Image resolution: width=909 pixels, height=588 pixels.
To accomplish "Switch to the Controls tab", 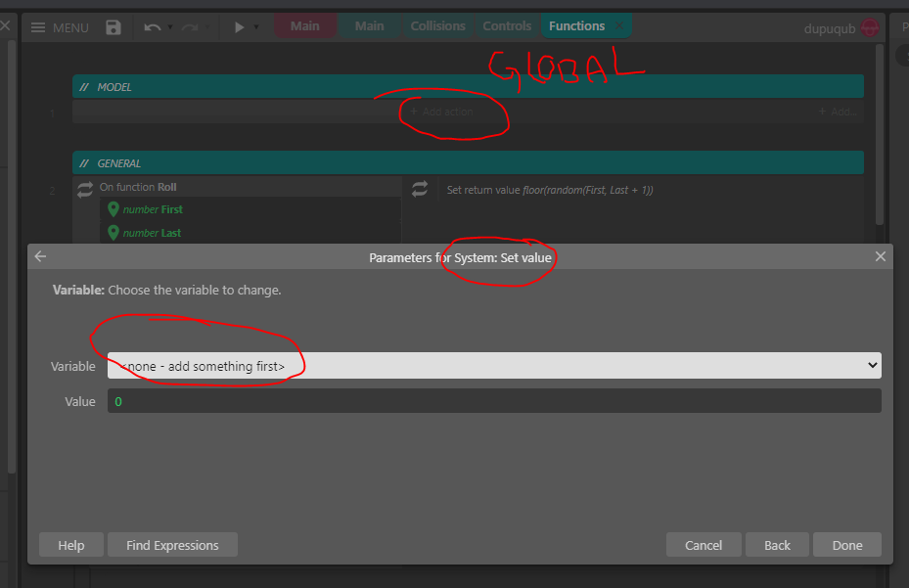I will [x=507, y=26].
